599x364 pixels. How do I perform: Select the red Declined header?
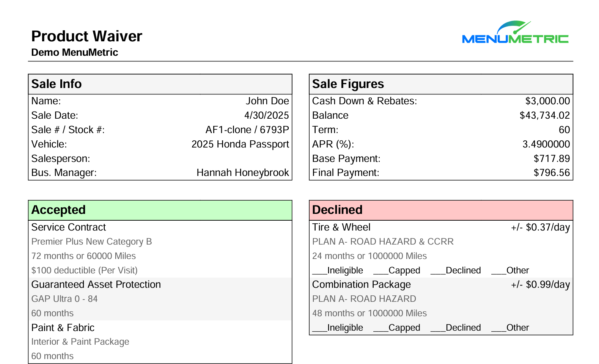441,210
